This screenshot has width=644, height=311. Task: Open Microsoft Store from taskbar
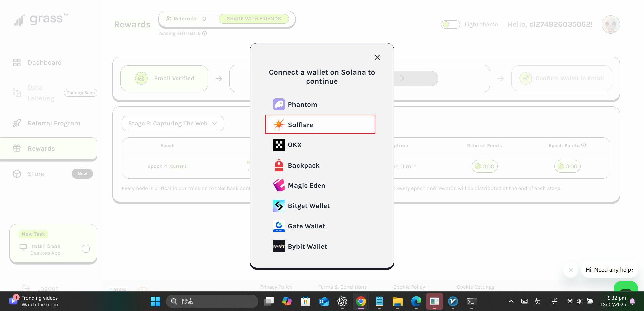[x=305, y=301]
